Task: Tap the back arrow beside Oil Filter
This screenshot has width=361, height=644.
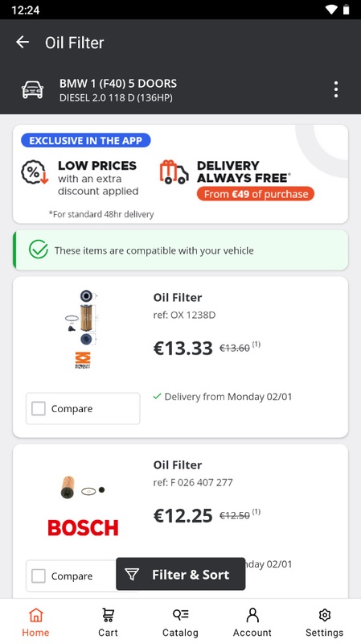Action: pyautogui.click(x=23, y=42)
